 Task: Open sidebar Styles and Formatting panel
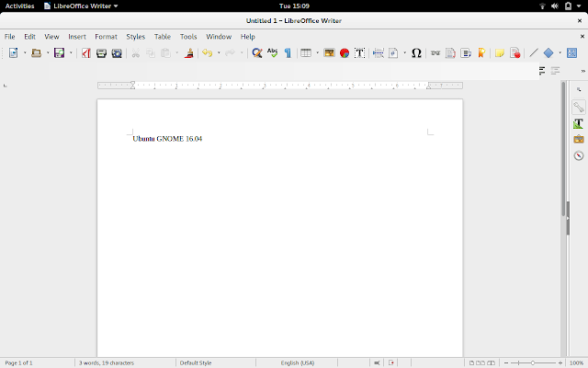(x=579, y=123)
